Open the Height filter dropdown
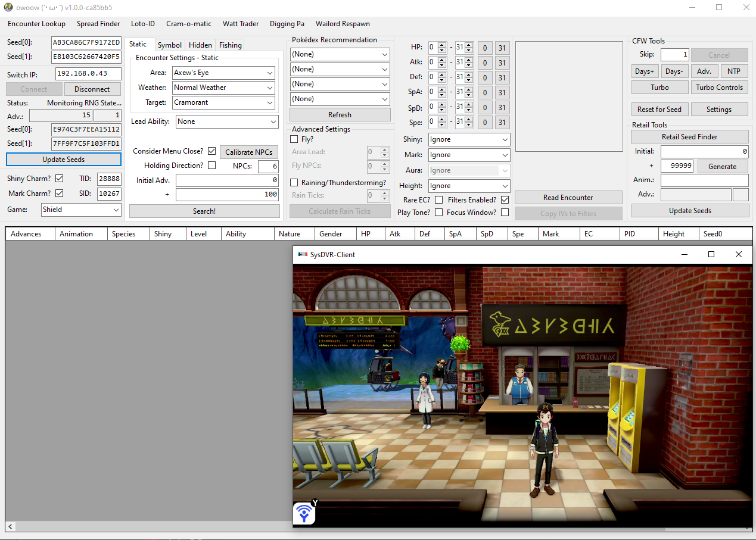Viewport: 756px width, 540px height. click(x=469, y=186)
